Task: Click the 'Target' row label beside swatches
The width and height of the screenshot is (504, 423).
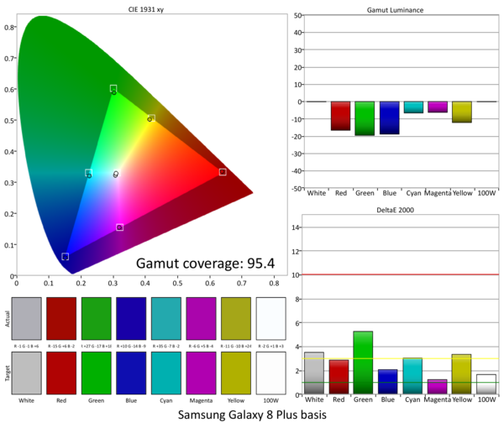Action: coord(7,373)
